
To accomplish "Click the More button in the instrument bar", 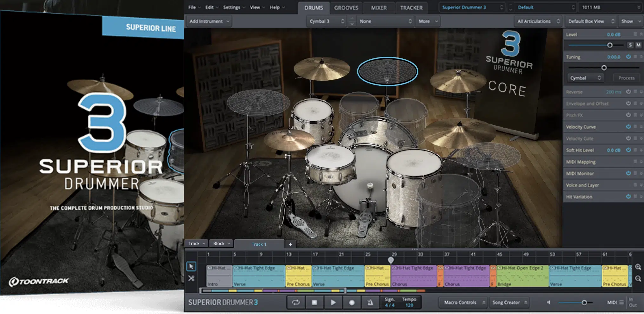I will (427, 21).
